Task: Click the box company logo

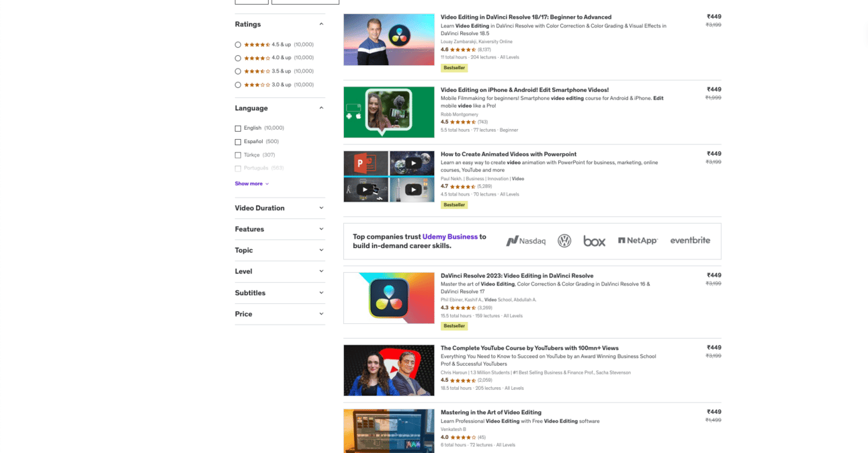Action: tap(595, 241)
